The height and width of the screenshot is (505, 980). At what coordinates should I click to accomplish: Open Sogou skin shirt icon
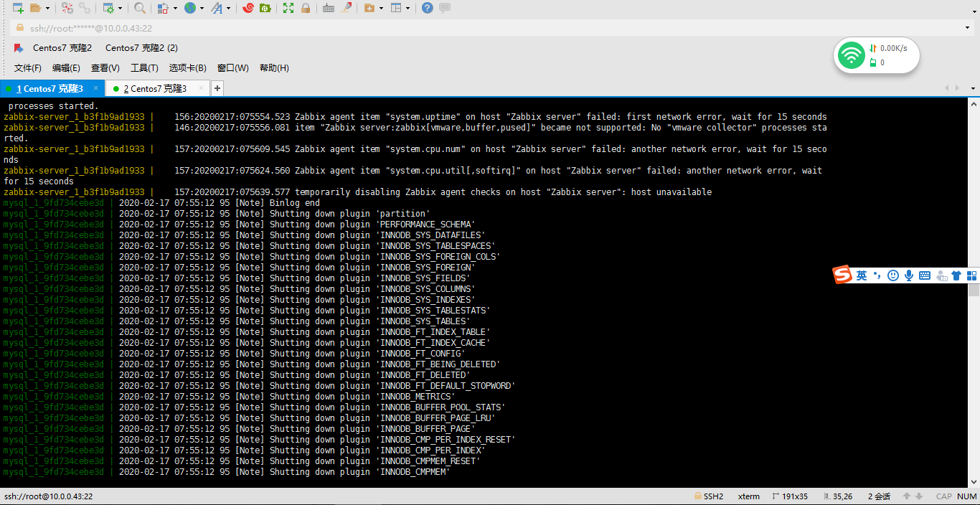(956, 275)
